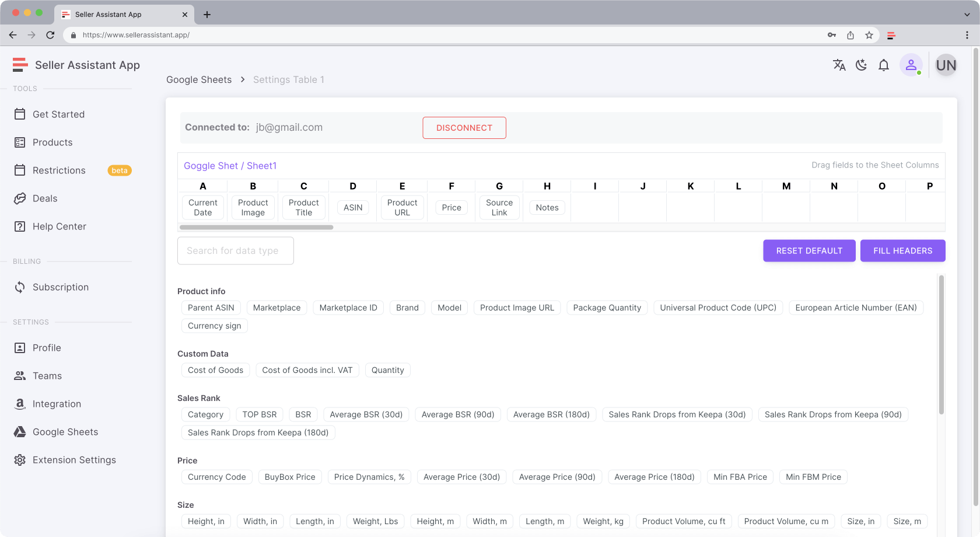Screen dimensions: 980x537
Task: Go to Extension Settings
Action: (74, 460)
